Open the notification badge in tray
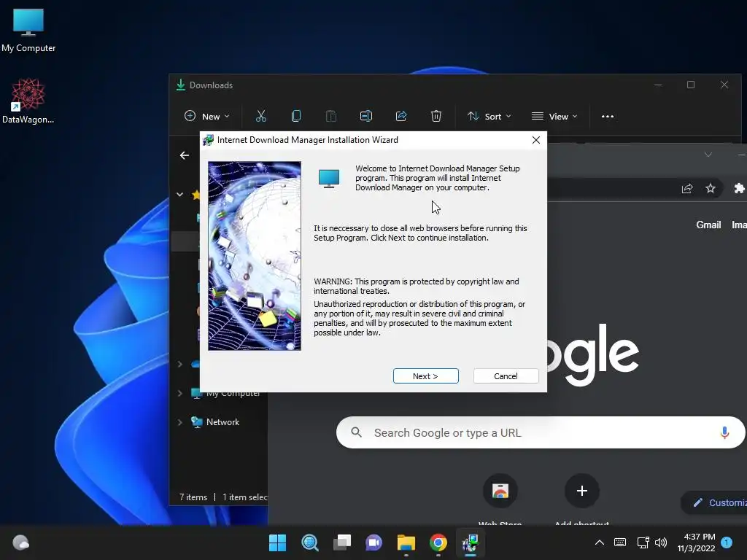Viewport: 747px width, 560px height. (727, 542)
